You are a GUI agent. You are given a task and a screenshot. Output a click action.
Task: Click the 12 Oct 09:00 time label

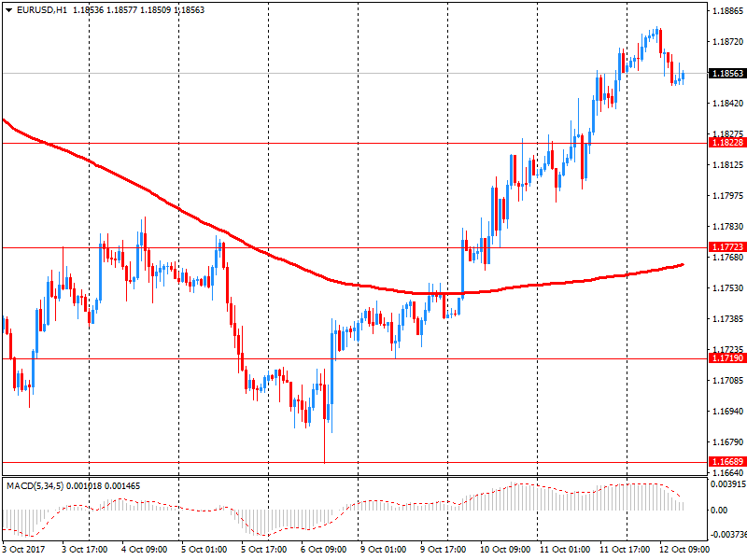point(684,549)
